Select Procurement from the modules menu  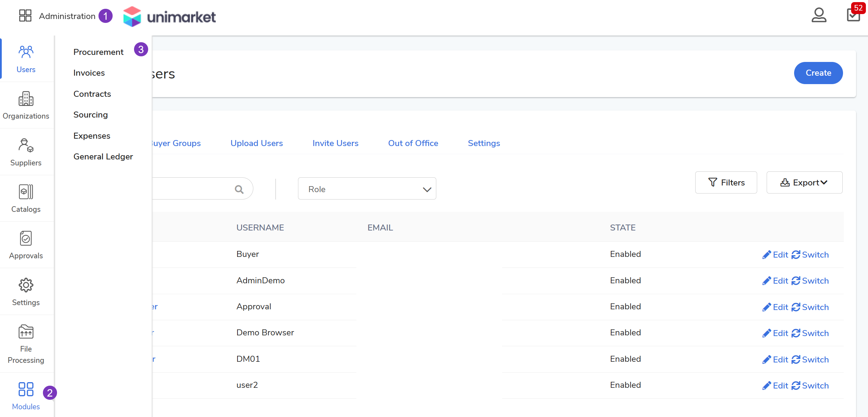(98, 52)
